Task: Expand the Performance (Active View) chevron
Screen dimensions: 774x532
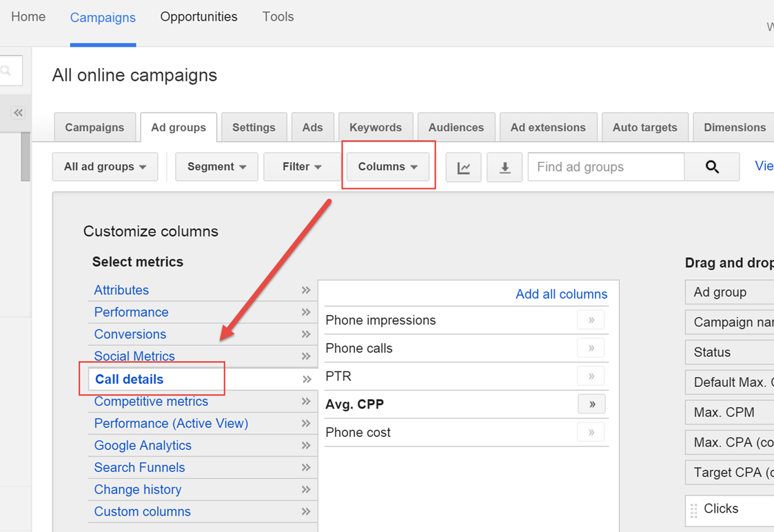Action: tap(306, 423)
